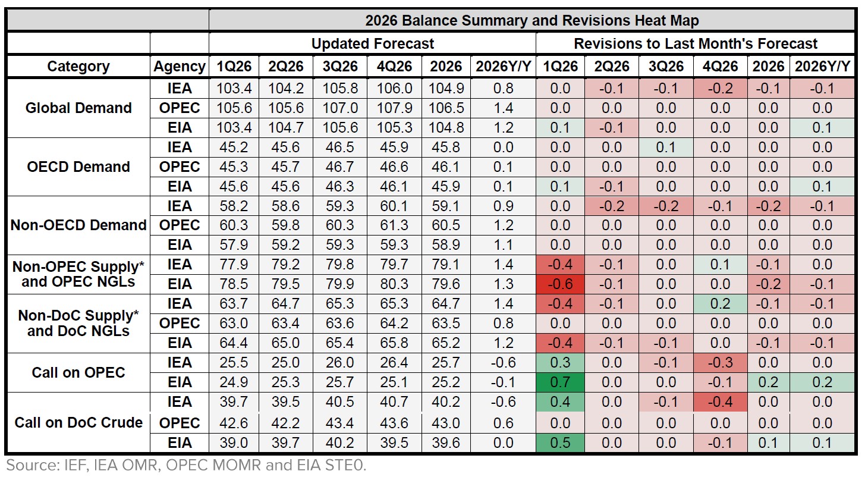Select the 1Q26 forecast column header

pos(232,67)
